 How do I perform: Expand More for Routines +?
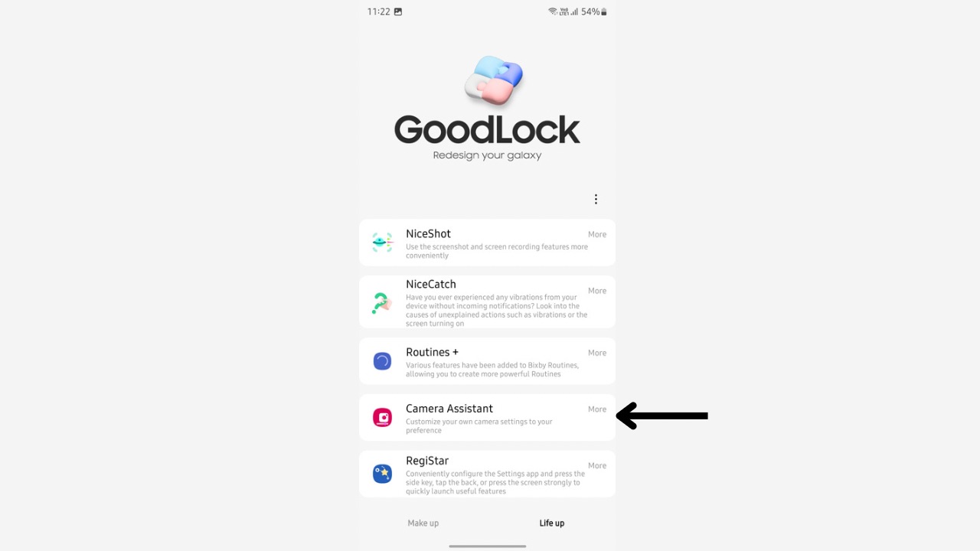[x=597, y=353]
